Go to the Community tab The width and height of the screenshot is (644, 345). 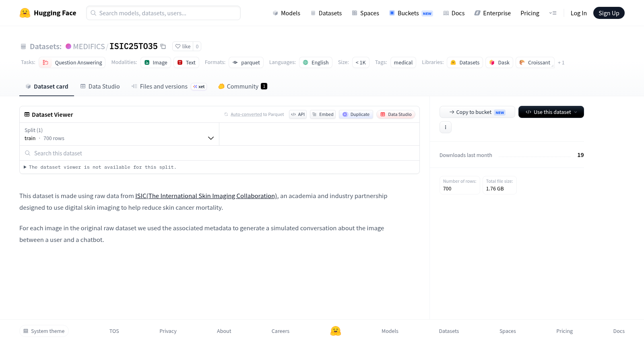[x=243, y=87]
